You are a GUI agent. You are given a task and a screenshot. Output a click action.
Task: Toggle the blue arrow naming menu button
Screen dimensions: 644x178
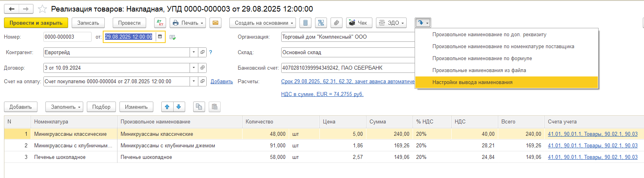pyautogui.click(x=423, y=23)
